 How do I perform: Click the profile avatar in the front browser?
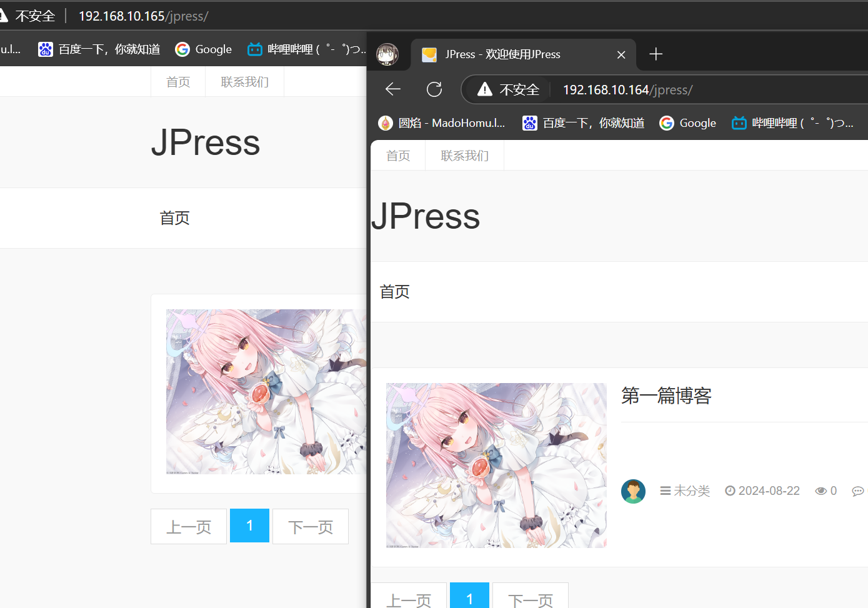click(x=387, y=54)
